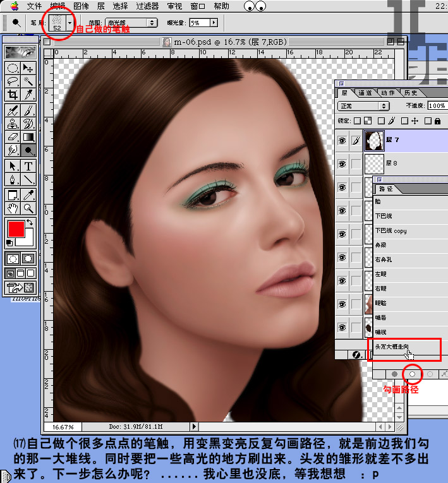Click stroke path button in Paths panel
This screenshot has height=483, width=448.
pos(412,374)
